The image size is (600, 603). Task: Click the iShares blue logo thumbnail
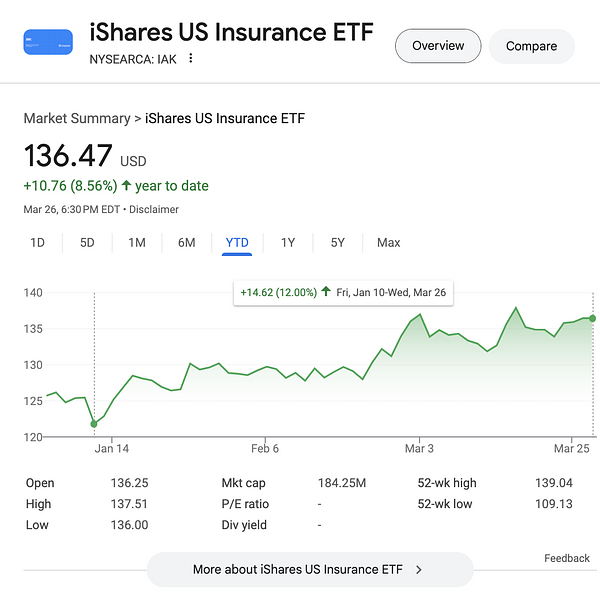tap(48, 42)
